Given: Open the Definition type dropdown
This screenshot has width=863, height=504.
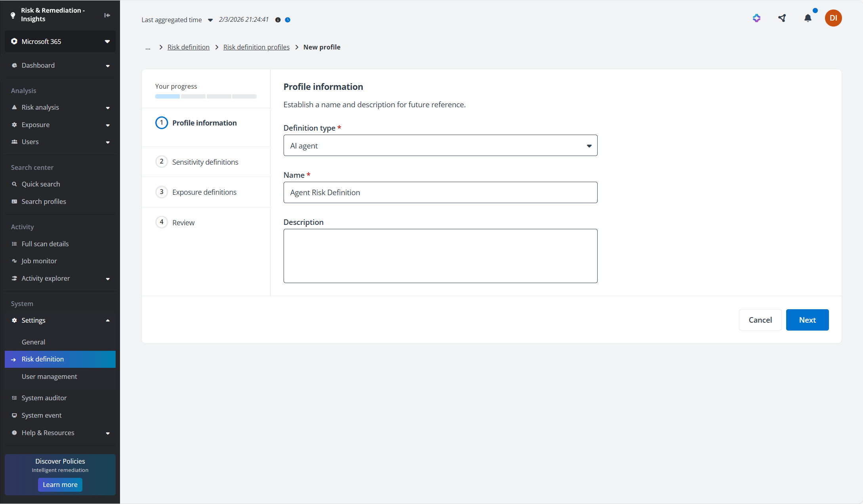Looking at the screenshot, I should [x=440, y=146].
